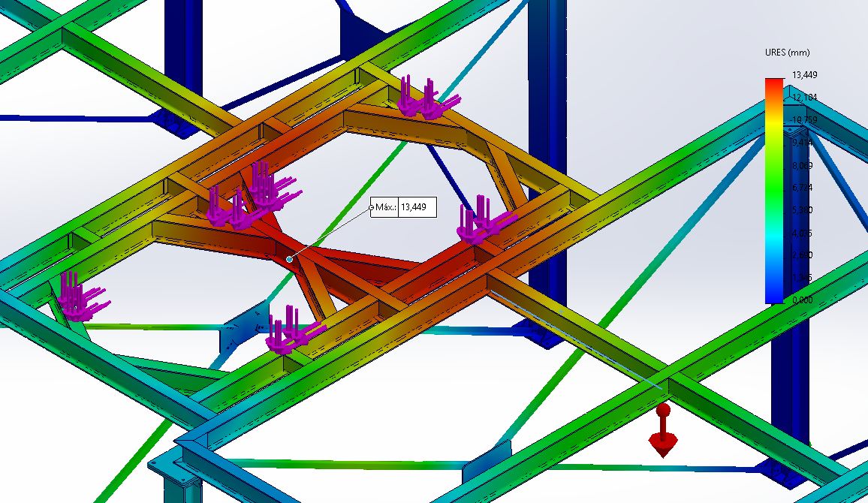
Task: Select the purple load symbols left of the Máx callout
Action: tap(253, 196)
